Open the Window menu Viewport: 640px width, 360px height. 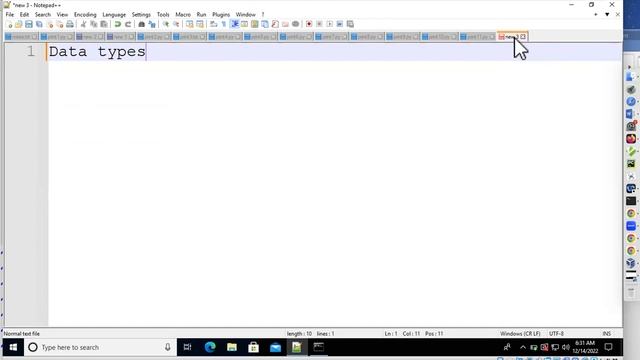[245, 14]
